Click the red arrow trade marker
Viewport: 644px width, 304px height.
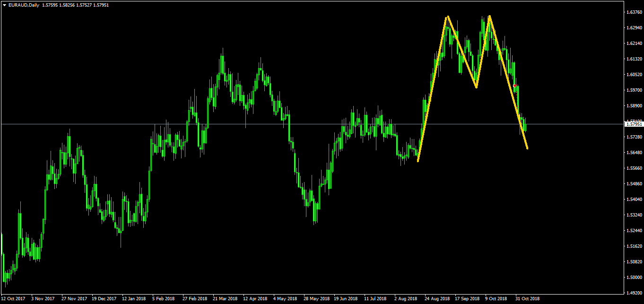[514, 86]
